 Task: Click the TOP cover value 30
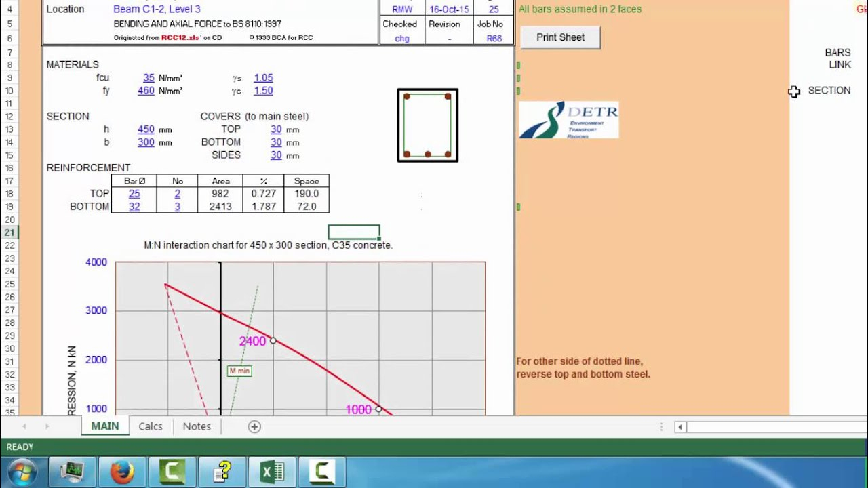(276, 129)
